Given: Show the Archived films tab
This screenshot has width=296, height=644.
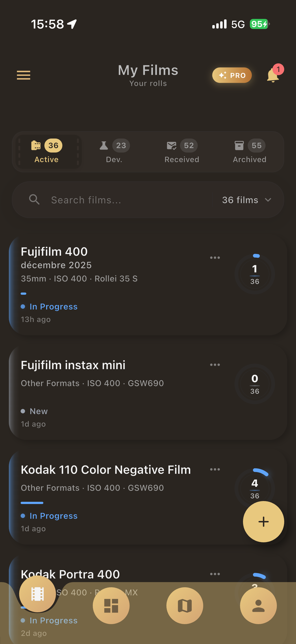Looking at the screenshot, I should pos(250,152).
